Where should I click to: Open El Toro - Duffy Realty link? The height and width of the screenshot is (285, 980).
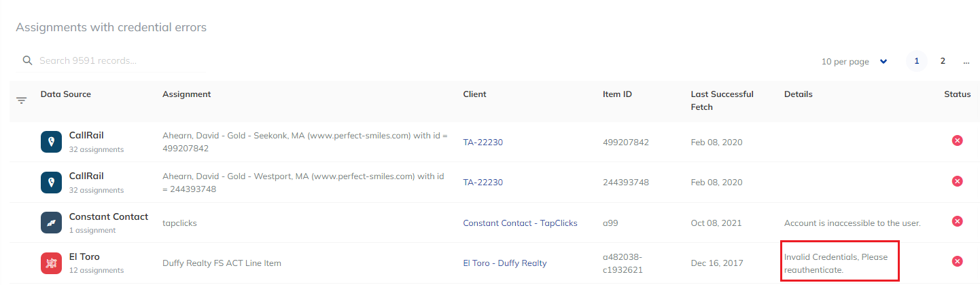click(504, 263)
